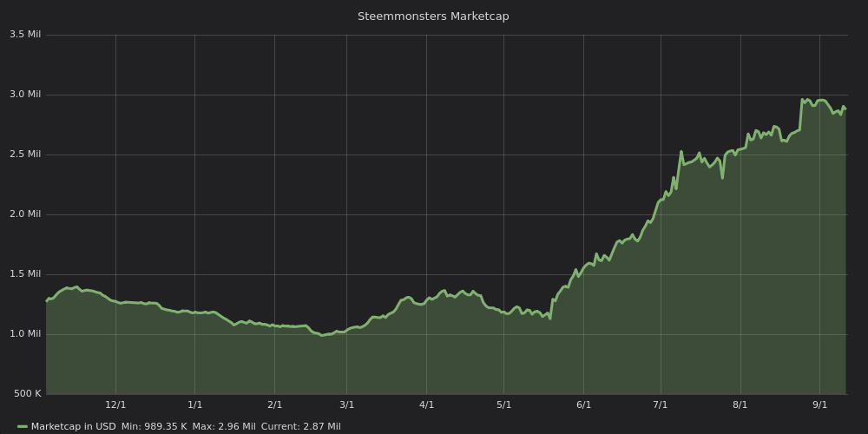Select the 2/1 date on the x-axis
Image resolution: width=868 pixels, height=434 pixels.
tap(274, 404)
